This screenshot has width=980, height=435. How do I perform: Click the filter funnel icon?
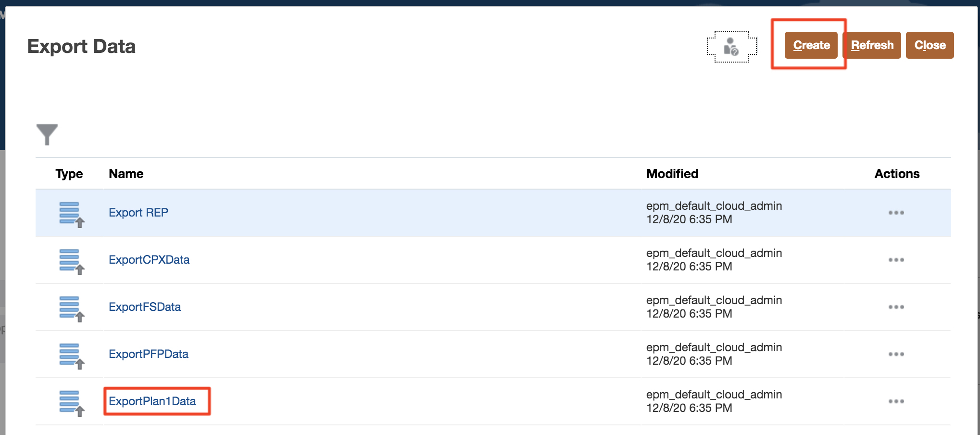tap(47, 134)
